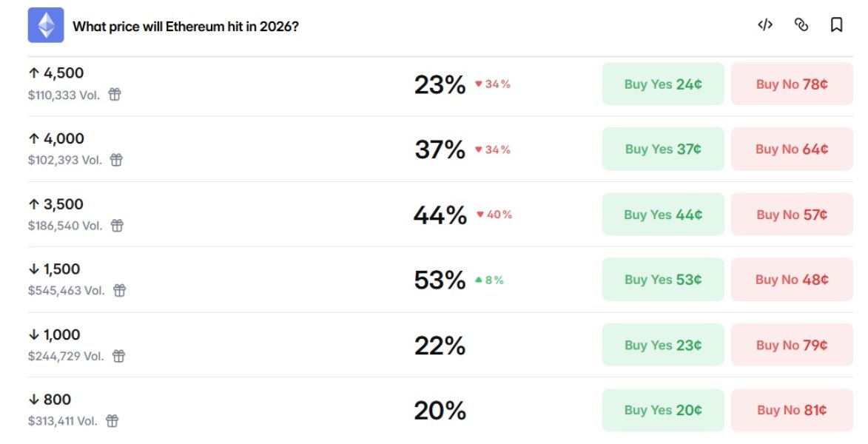Screen dimensions: 868x444
Task: Copy the market link
Action: pyautogui.click(x=801, y=24)
